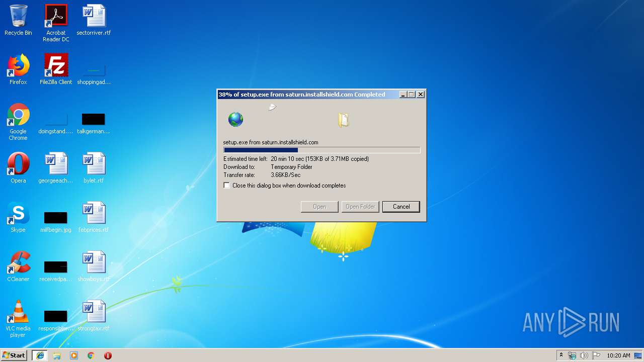Click the disabled Open button
The height and width of the screenshot is (362, 644).
tap(319, 207)
